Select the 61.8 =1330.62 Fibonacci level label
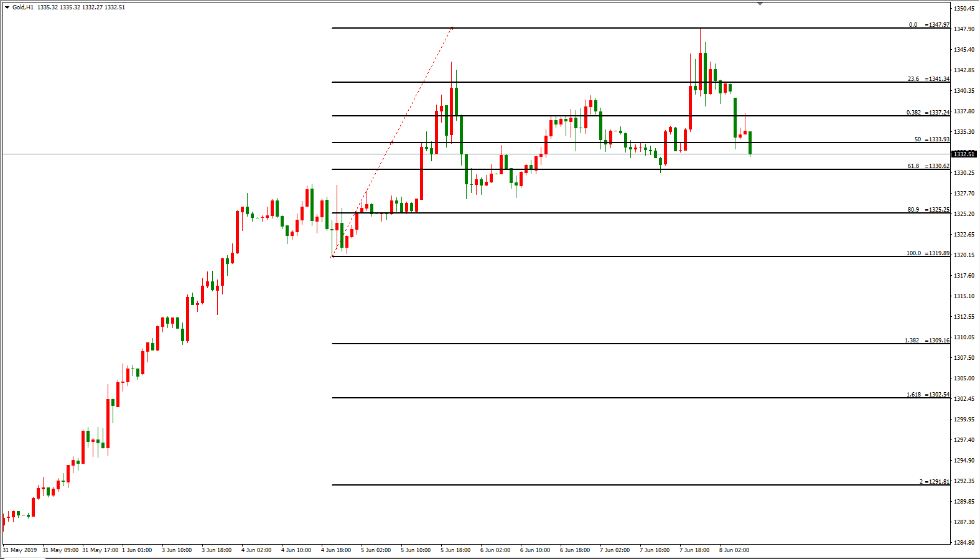Screen dimensions: 980x559 [928, 166]
